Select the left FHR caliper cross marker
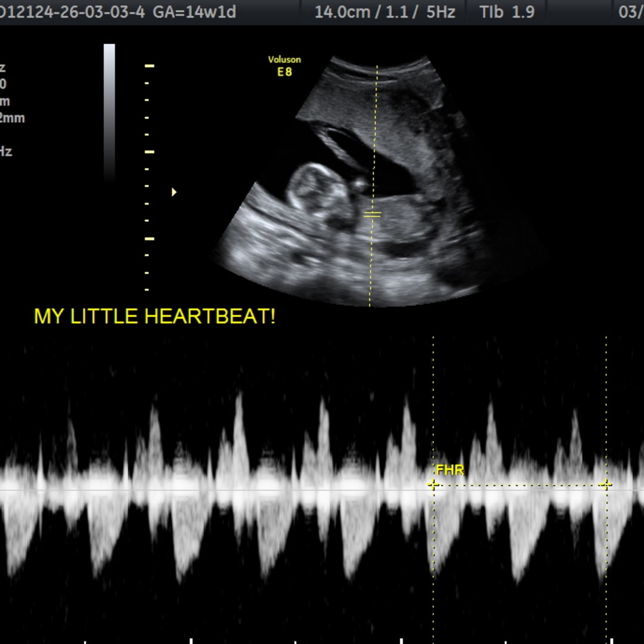The width and height of the screenshot is (644, 644). [433, 485]
